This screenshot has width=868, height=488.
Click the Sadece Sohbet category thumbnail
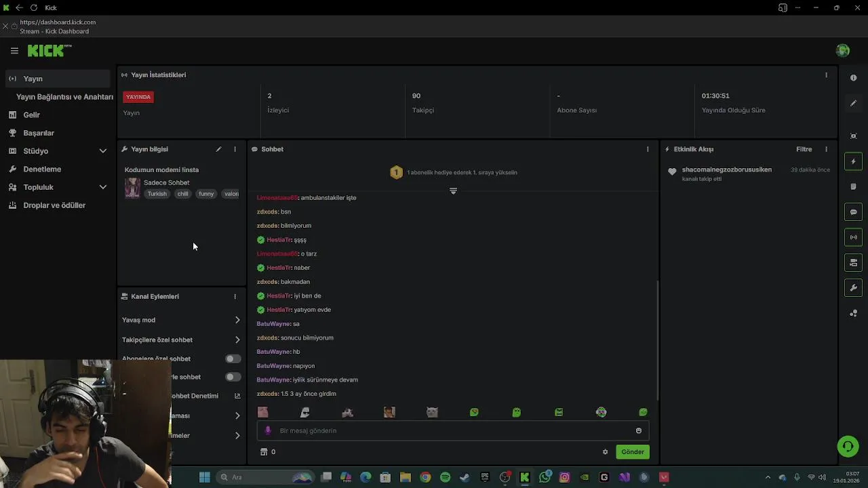[x=132, y=188]
